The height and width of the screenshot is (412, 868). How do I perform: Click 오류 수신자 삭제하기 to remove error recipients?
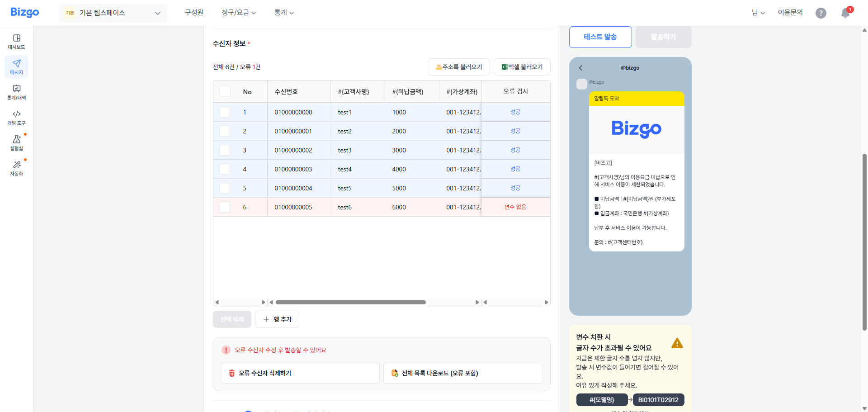[300, 373]
